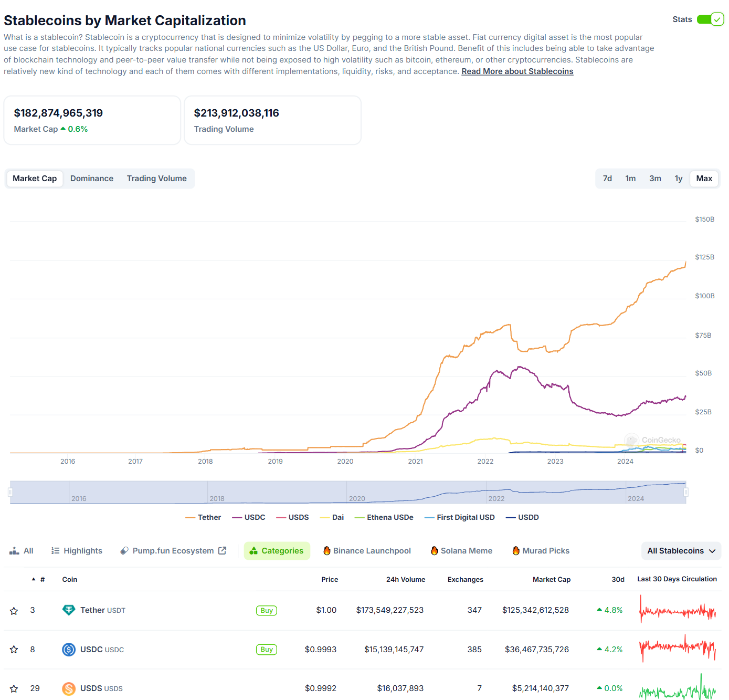Toggle First Digital USD legend series
The image size is (729, 700).
pyautogui.click(x=459, y=517)
